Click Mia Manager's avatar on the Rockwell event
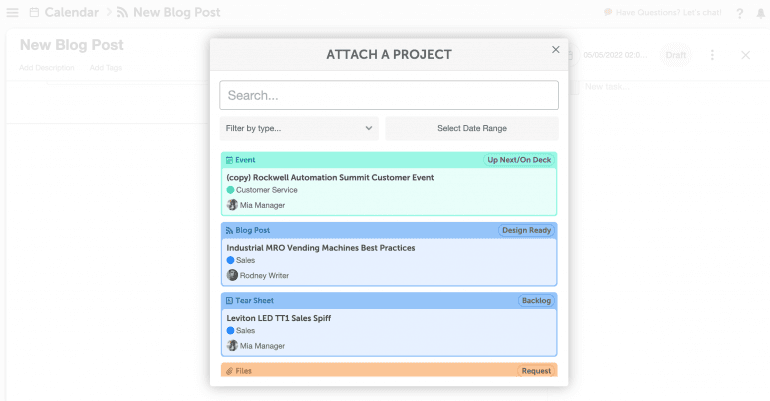 (x=232, y=205)
